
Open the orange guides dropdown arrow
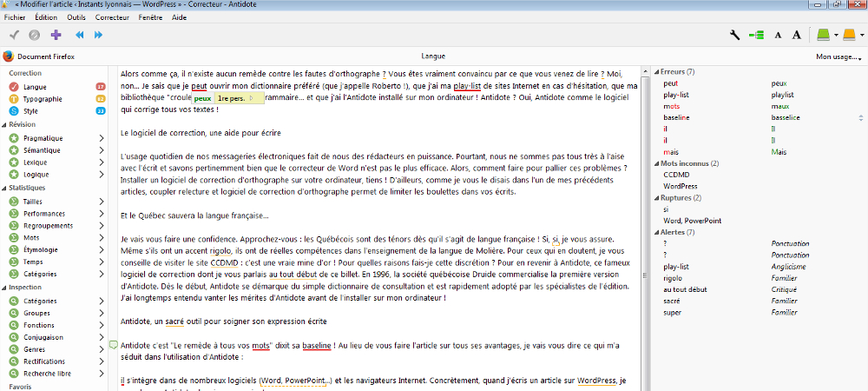(862, 36)
